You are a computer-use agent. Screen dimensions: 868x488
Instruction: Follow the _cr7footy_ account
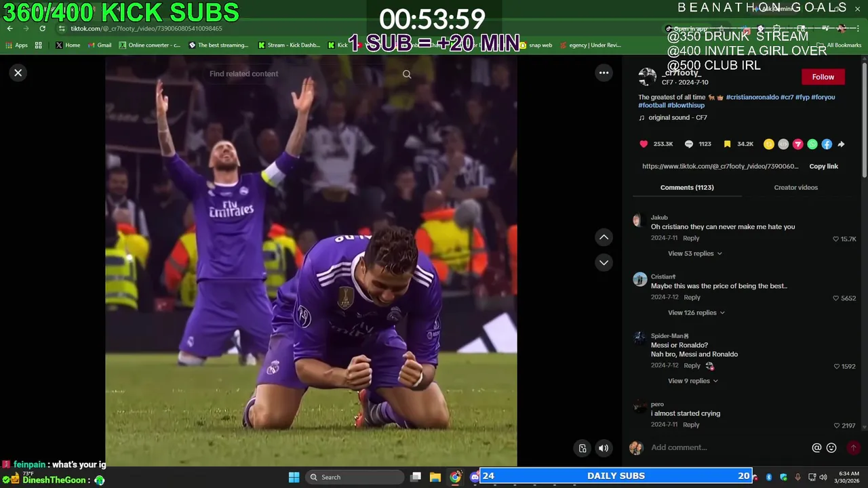(x=823, y=77)
